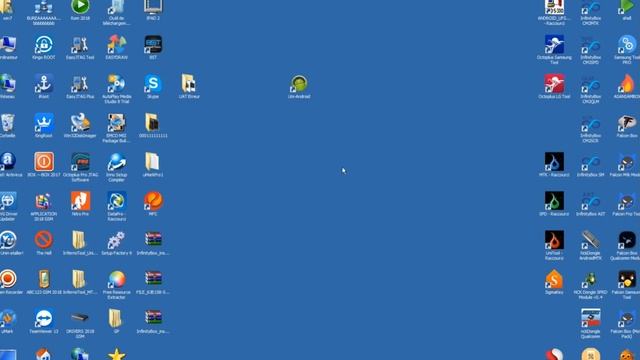Open the uMarkPro folder
The height and width of the screenshot is (360, 640).
pyautogui.click(x=153, y=162)
